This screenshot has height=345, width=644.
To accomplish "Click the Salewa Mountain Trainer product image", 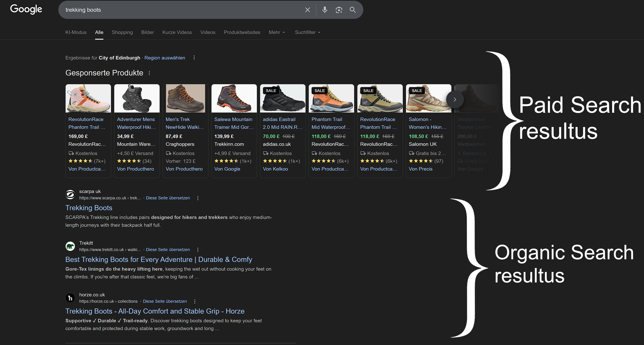I will tap(234, 98).
